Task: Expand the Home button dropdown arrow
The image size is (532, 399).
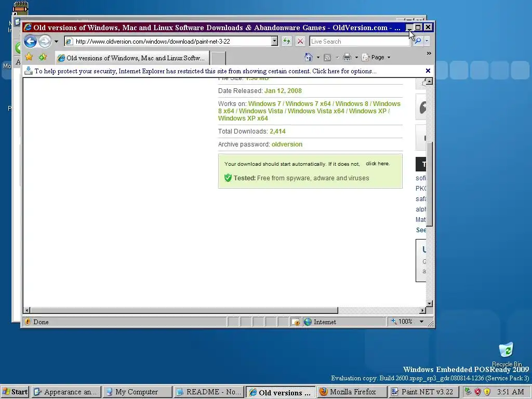Action: [318, 57]
